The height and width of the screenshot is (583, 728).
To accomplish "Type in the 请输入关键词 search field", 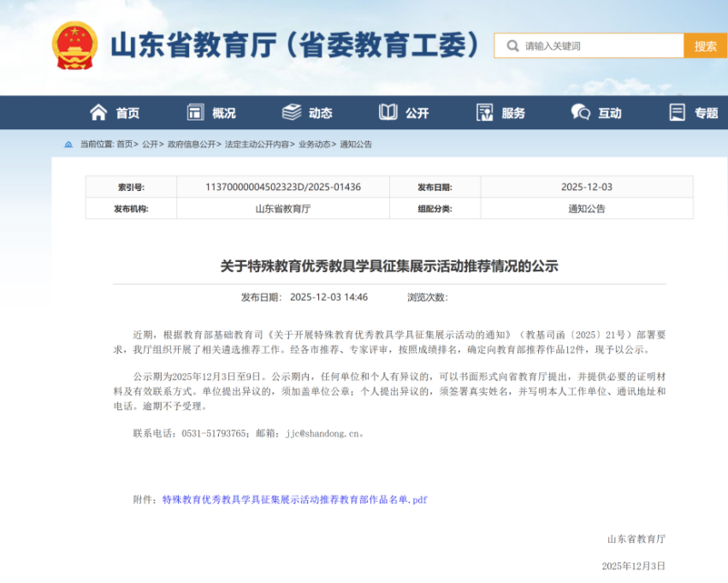I will coord(599,46).
